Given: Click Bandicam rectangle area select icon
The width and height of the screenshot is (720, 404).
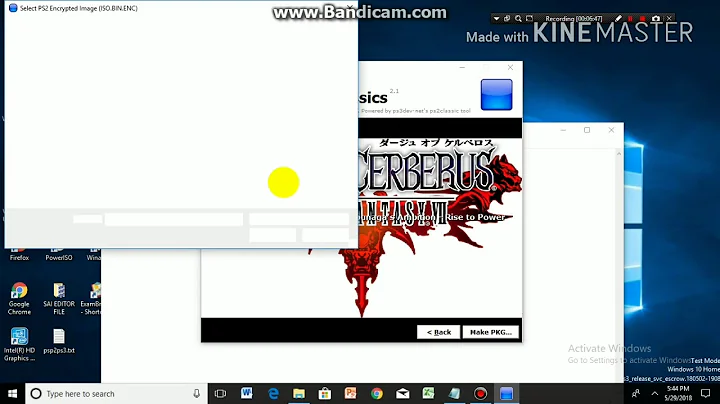Looking at the screenshot, I should [529, 18].
